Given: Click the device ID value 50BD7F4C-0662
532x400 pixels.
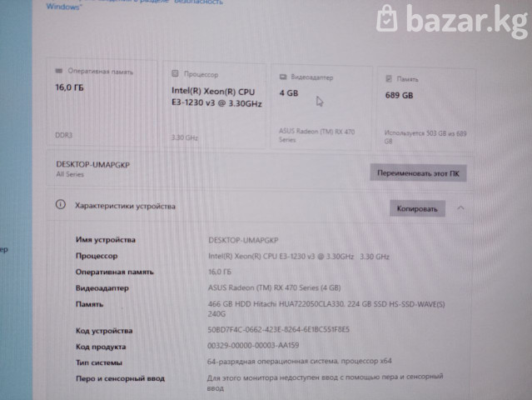Looking at the screenshot, I should pos(279,329).
